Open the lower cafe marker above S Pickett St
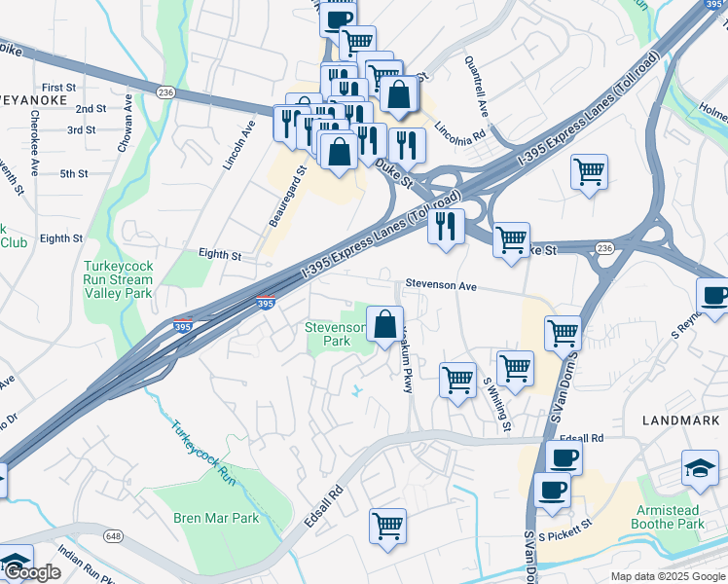Image resolution: width=728 pixels, height=584 pixels. coord(552,492)
